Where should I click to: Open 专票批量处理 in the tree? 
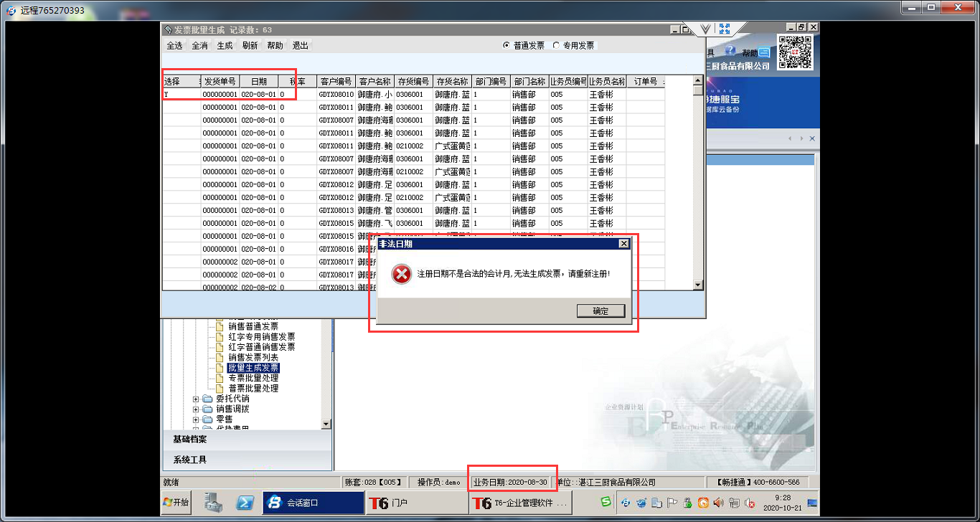[x=253, y=378]
